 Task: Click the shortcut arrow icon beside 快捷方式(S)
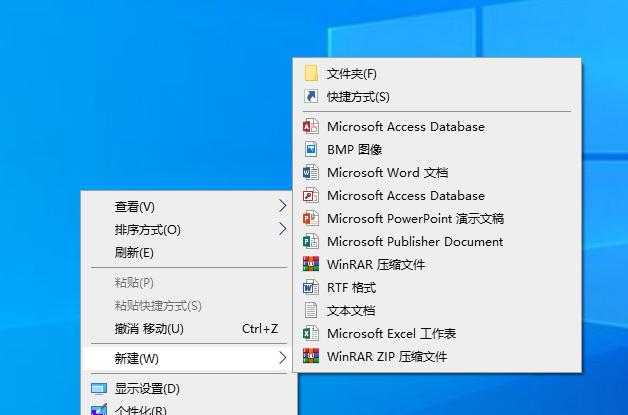click(x=311, y=97)
